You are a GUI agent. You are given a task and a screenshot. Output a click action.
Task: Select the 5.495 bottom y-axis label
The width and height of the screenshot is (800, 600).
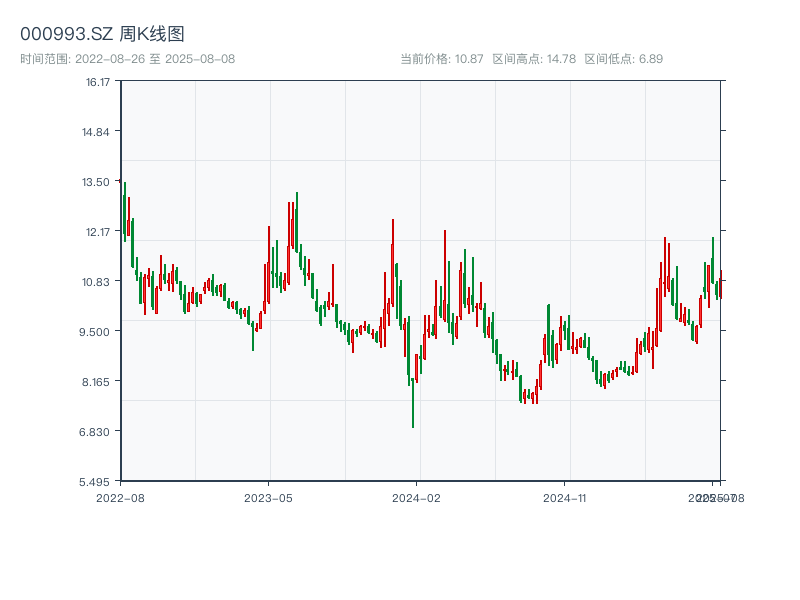point(97,481)
